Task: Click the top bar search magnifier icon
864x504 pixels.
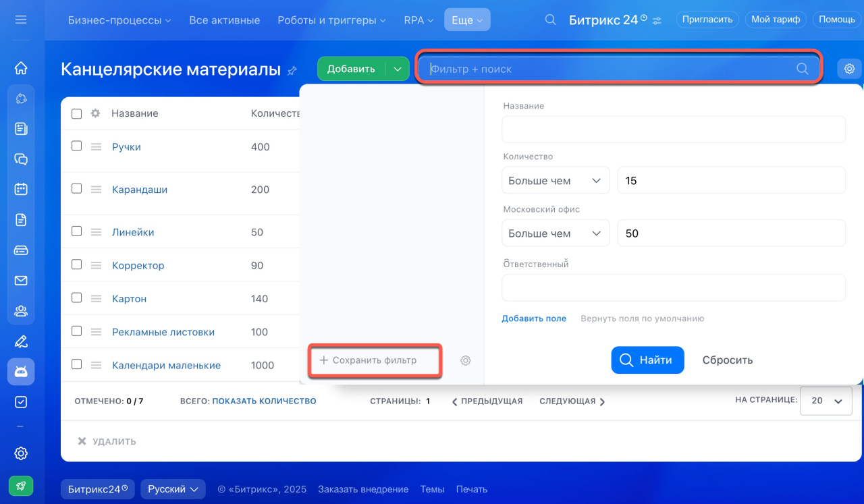Action: tap(551, 20)
